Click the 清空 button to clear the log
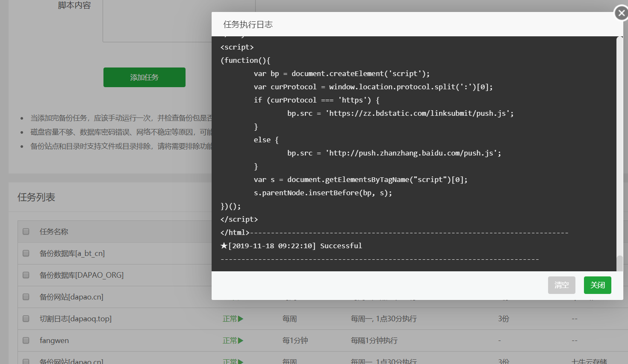 click(x=561, y=285)
